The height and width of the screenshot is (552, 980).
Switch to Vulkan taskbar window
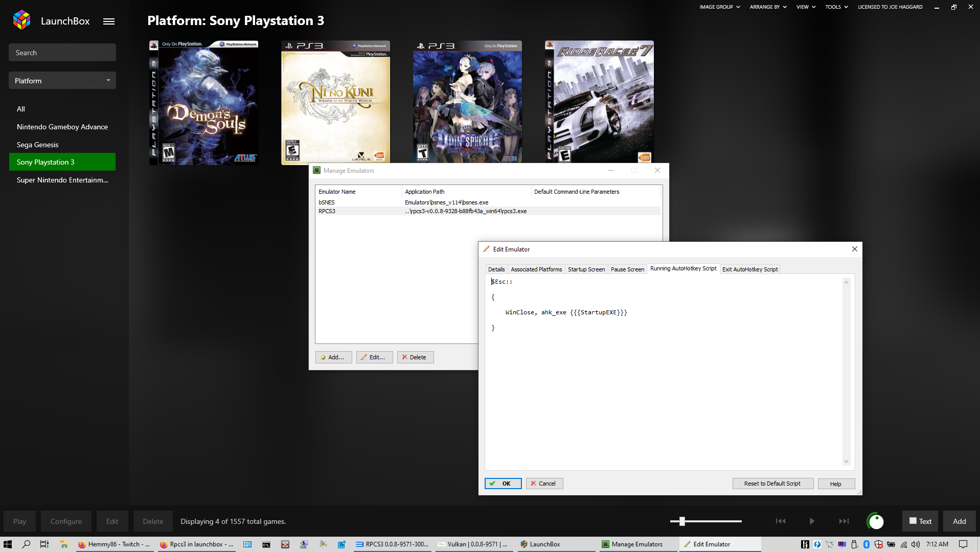click(x=474, y=544)
